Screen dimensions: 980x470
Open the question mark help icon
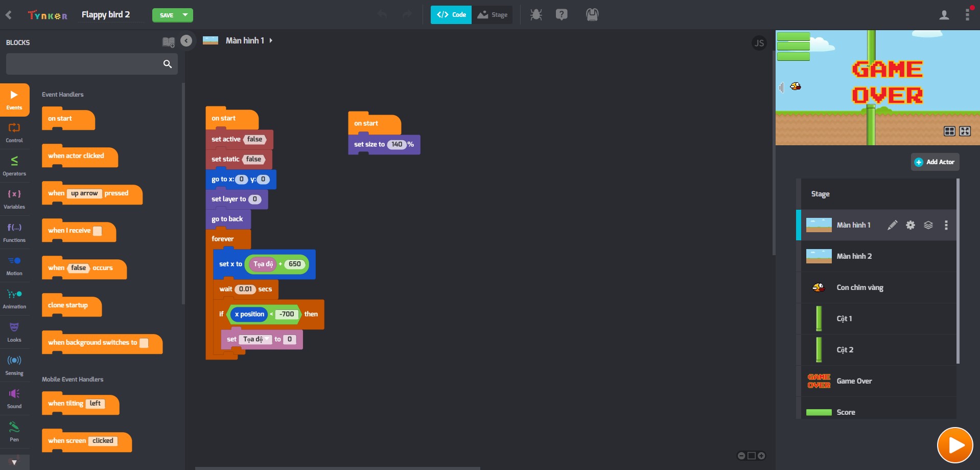coord(562,15)
